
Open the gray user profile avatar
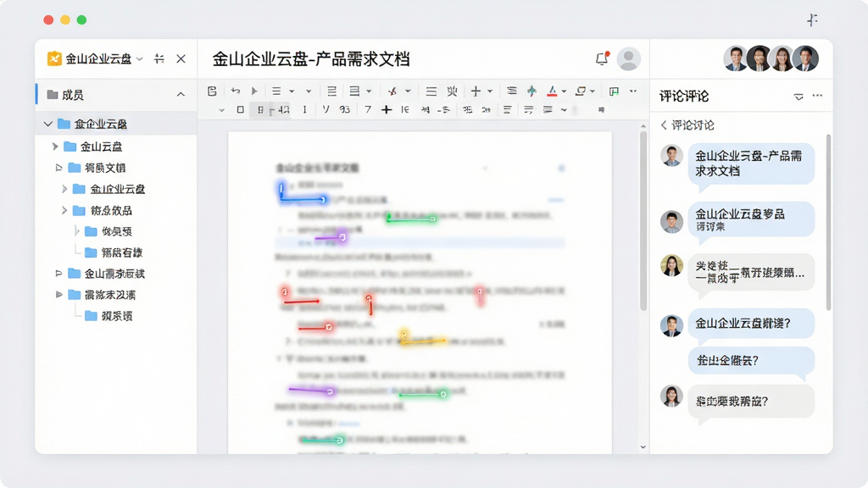[x=628, y=58]
